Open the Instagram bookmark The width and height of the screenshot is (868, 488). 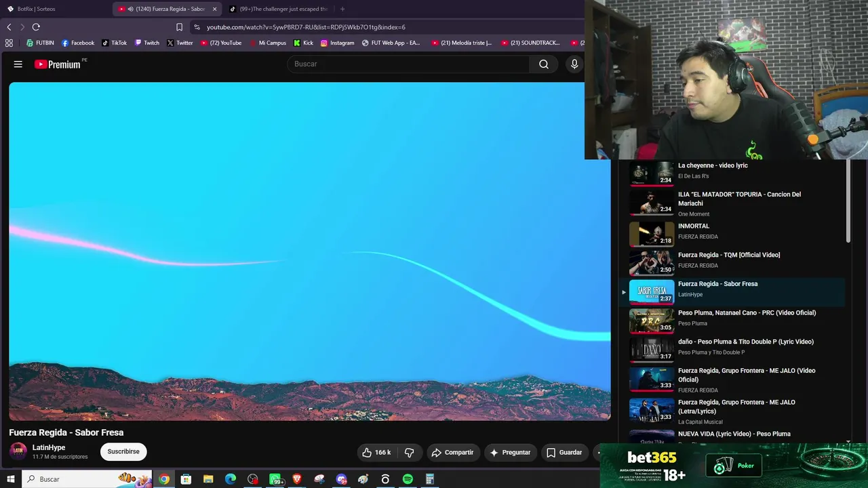click(337, 43)
